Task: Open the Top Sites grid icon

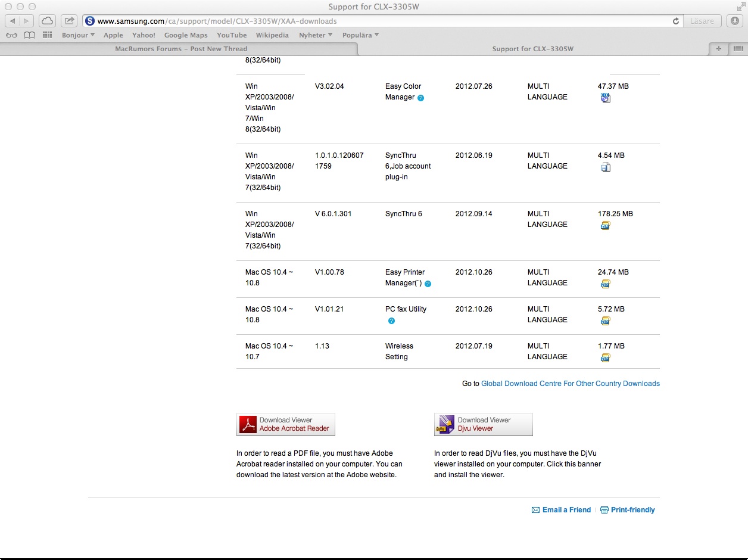Action: click(x=48, y=35)
